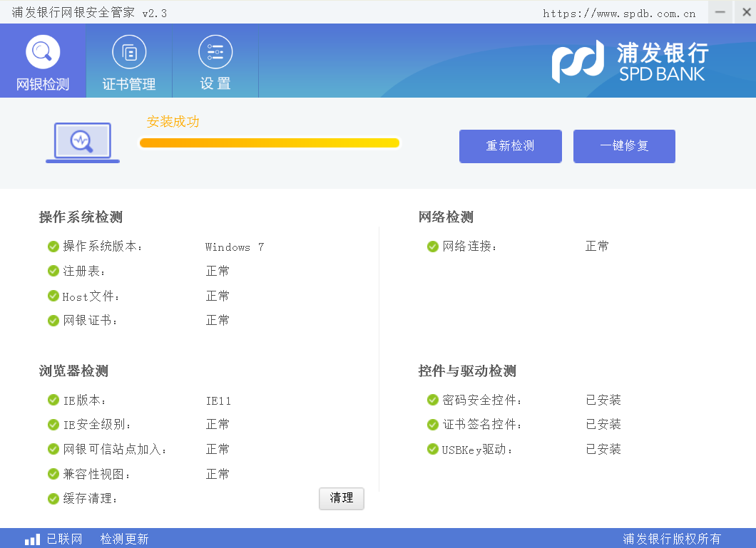This screenshot has width=756, height=548.
Task: Click the 浦发银行版权所有 footer text
Action: tap(672, 539)
